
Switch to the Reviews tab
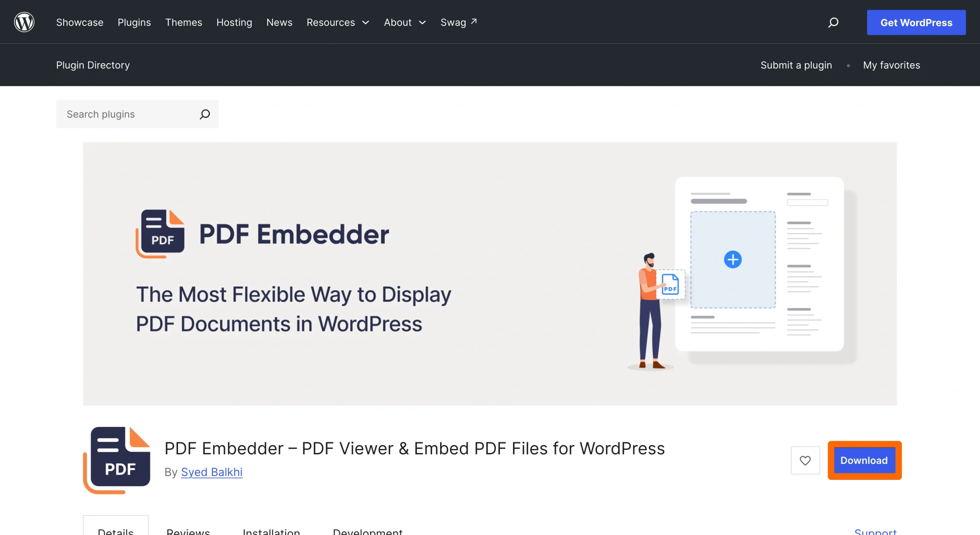[188, 531]
